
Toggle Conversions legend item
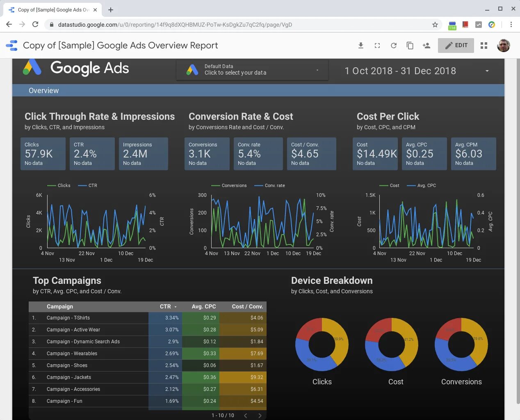click(x=229, y=185)
